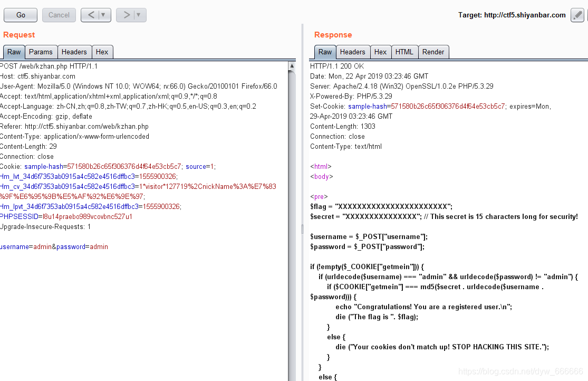This screenshot has width=588, height=381.
Task: Edit target with the pencil icon
Action: [577, 15]
